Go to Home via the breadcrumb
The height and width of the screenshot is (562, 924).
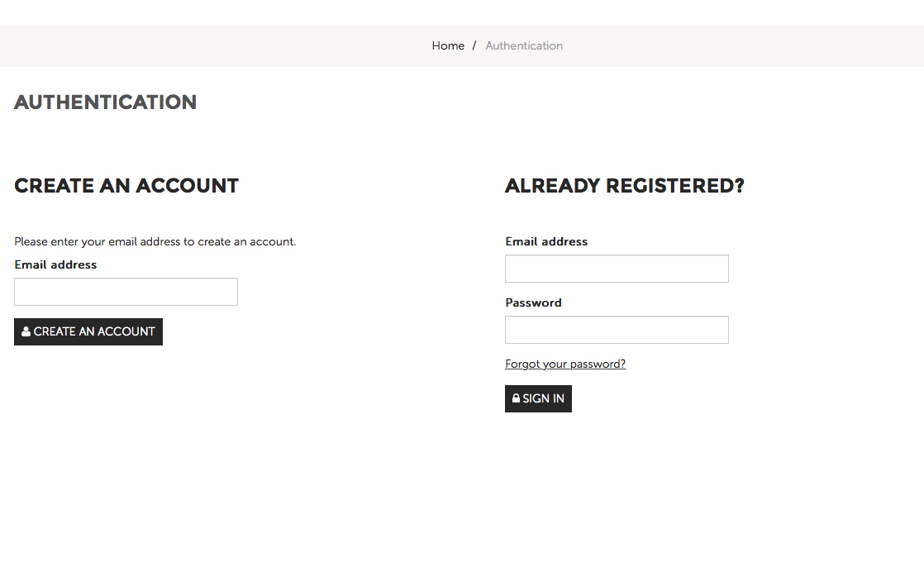coord(448,46)
